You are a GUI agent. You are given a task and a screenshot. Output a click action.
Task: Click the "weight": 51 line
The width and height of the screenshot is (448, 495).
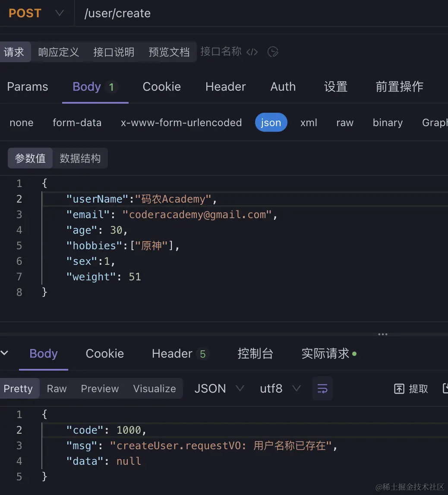(103, 276)
